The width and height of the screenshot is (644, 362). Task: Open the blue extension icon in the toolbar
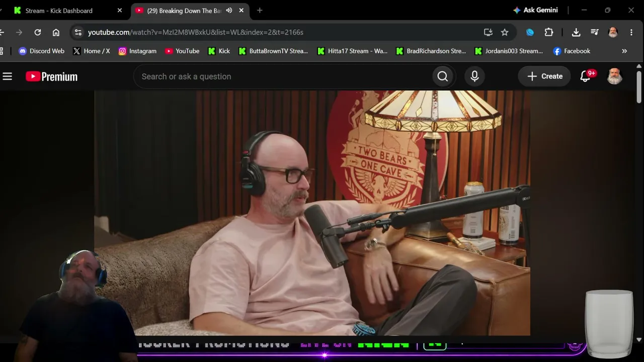(530, 32)
